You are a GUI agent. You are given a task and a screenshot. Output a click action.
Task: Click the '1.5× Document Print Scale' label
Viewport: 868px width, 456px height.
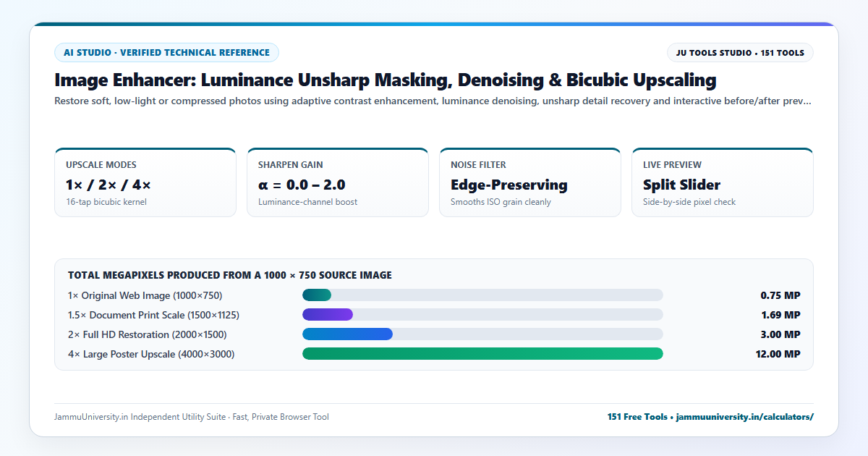(153, 315)
